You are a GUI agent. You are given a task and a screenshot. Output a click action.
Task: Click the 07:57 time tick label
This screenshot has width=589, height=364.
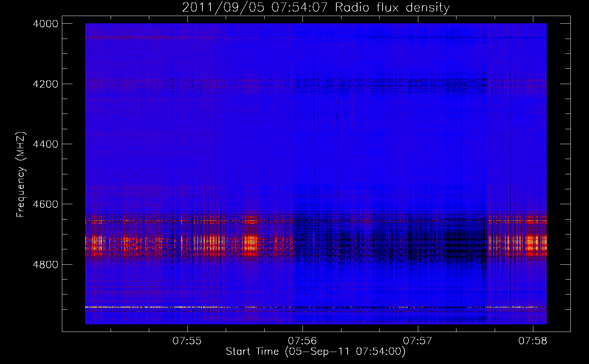tap(418, 341)
